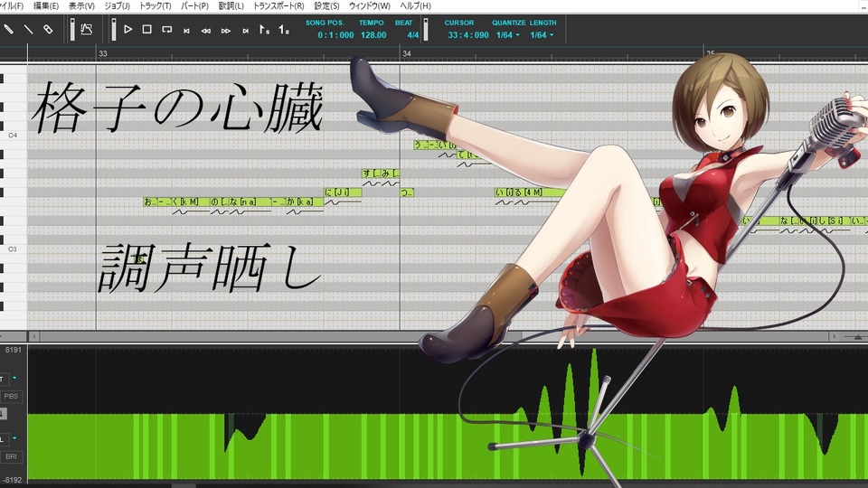Open the 表示(V) menu
The image size is (868, 488).
[x=81, y=5]
